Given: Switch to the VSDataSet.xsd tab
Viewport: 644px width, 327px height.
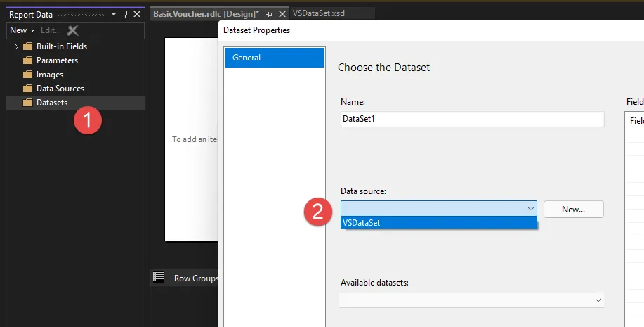Looking at the screenshot, I should pos(318,13).
